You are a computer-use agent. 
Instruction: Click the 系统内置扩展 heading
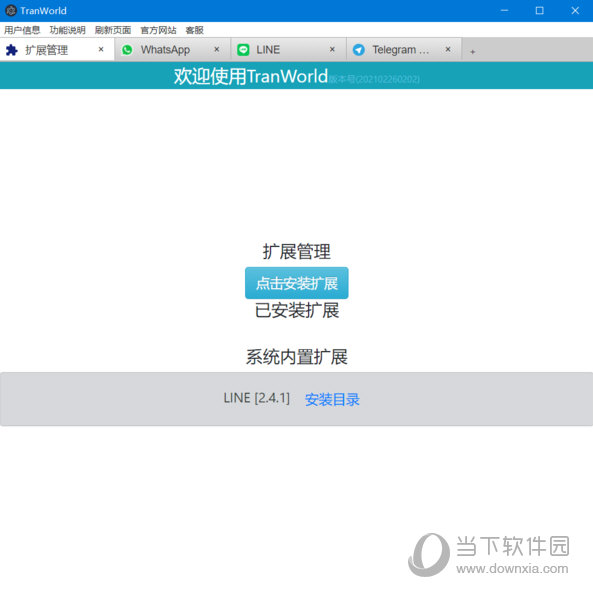tap(297, 357)
